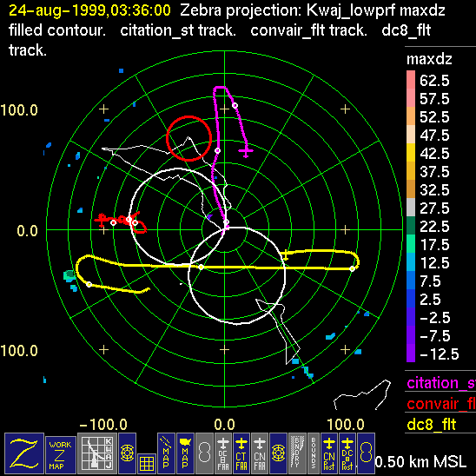Click the first blue polar range-ring icon

click(x=127, y=453)
